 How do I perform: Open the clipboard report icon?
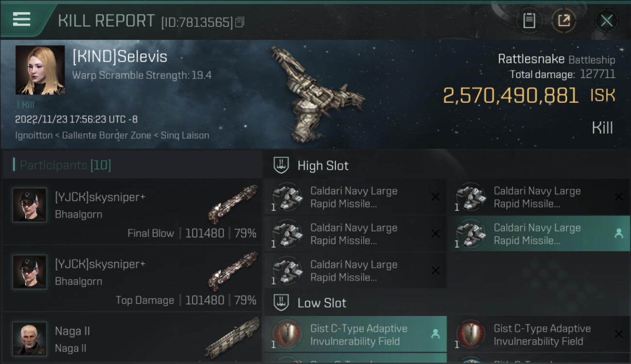pos(529,21)
